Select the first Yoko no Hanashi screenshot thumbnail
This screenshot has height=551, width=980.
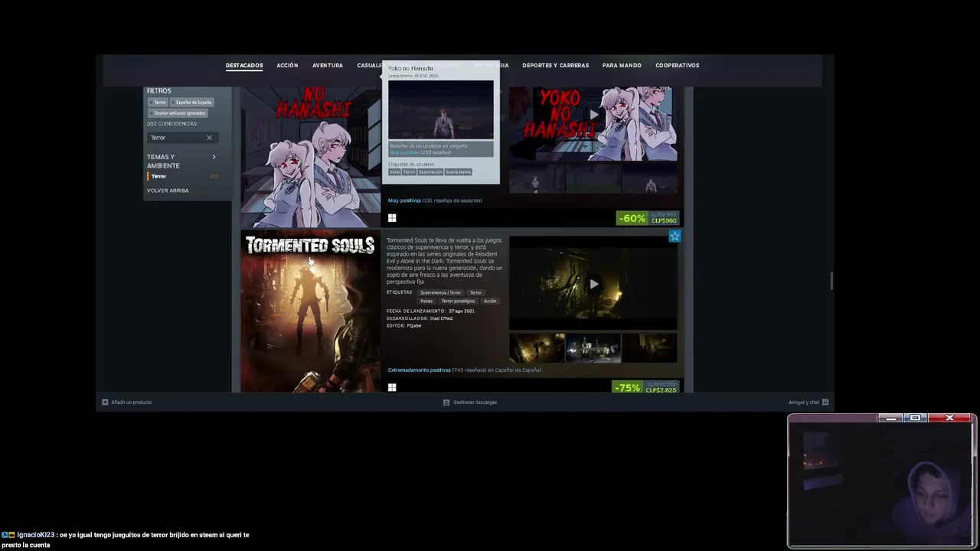[x=537, y=179]
